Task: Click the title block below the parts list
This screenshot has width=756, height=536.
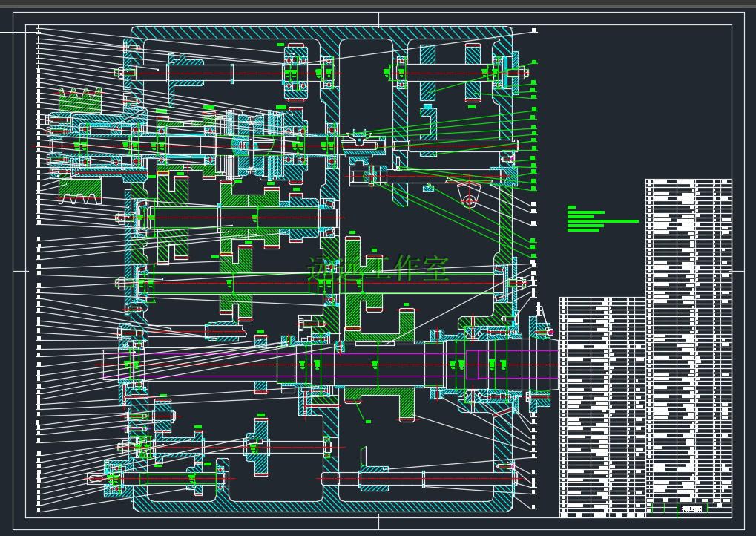Action: tap(688, 509)
